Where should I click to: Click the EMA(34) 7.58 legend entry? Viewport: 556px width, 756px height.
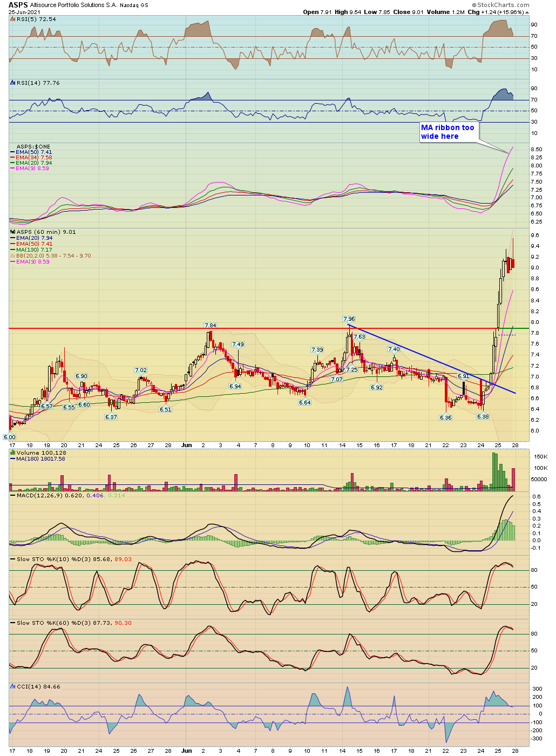(34, 158)
